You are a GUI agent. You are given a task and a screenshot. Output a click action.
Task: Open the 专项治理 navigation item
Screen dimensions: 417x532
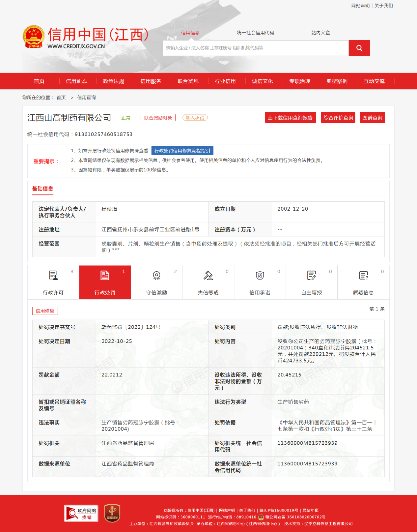pyautogui.click(x=300, y=81)
